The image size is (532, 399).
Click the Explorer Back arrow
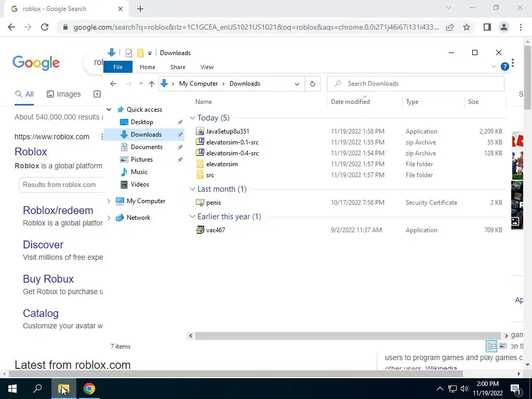pyautogui.click(x=113, y=84)
